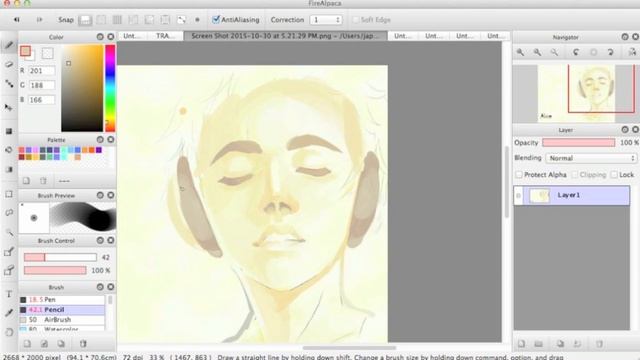This screenshot has height=360, width=640.
Task: Open the Blending mode dropdown
Action: pos(591,158)
